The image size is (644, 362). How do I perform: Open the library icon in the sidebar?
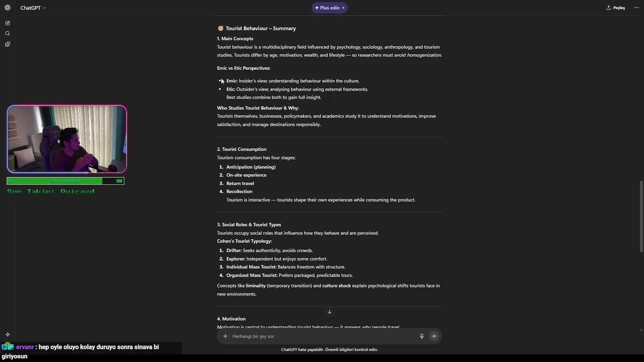point(8,44)
